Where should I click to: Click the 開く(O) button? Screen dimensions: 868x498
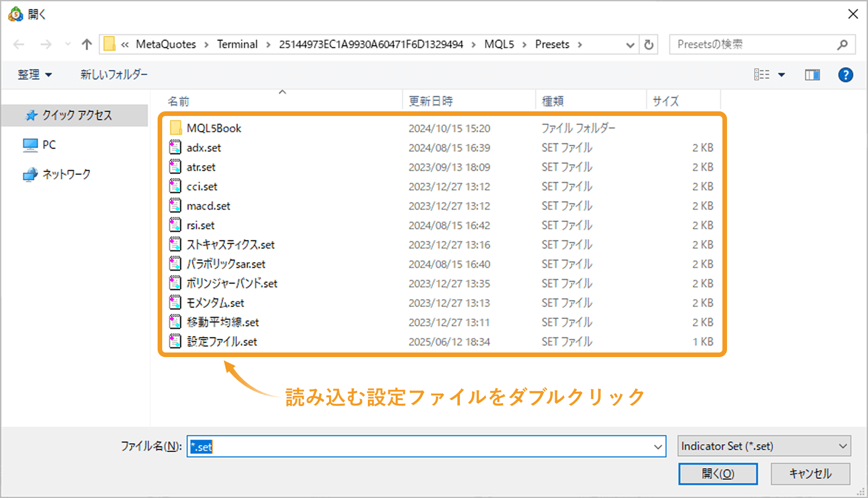[x=717, y=474]
